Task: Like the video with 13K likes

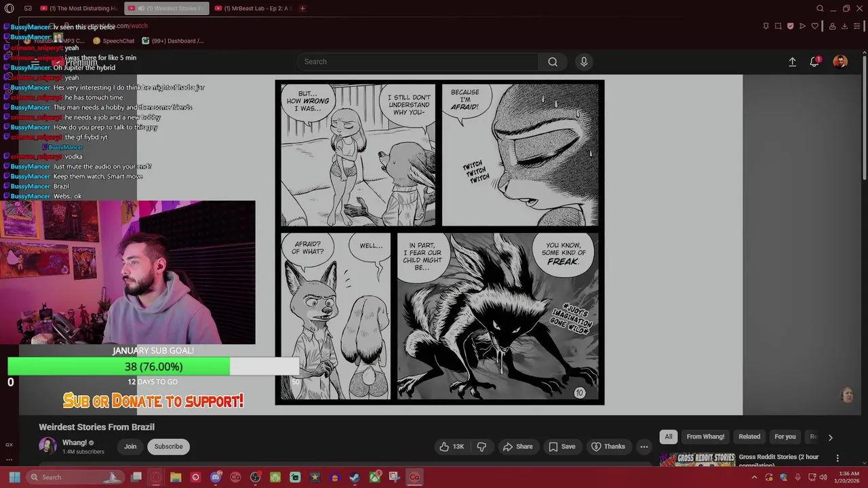Action: coord(452,447)
